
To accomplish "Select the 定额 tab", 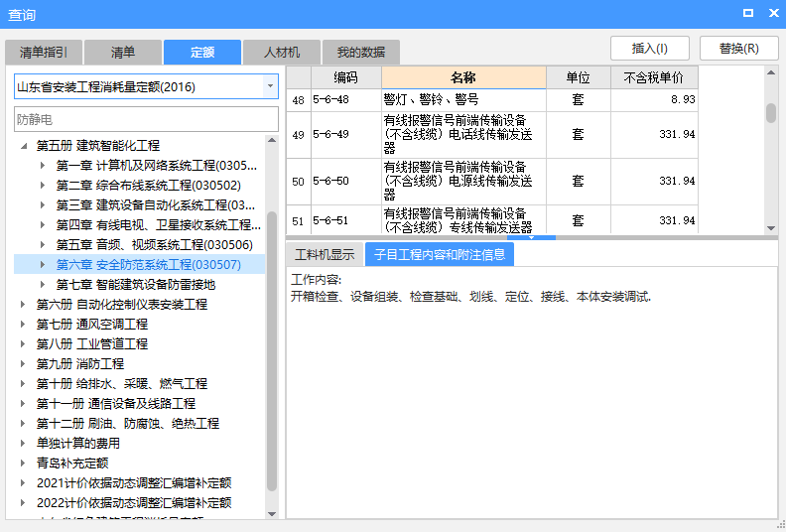I will [202, 53].
